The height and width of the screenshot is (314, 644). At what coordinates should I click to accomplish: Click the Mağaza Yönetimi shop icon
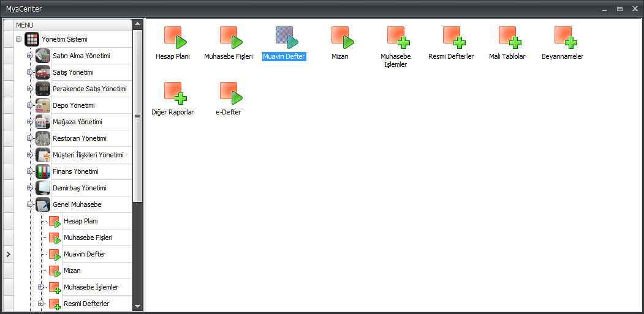(43, 122)
